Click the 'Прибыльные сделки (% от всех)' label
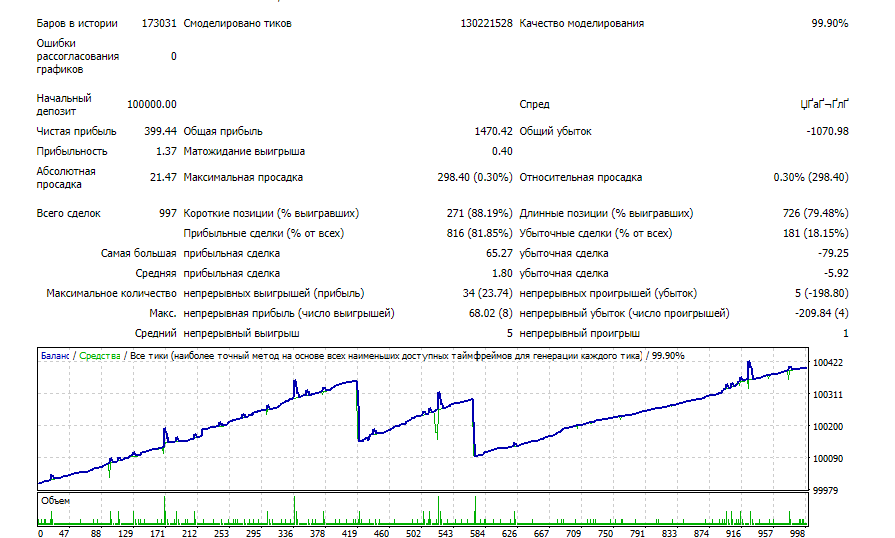 264,233
